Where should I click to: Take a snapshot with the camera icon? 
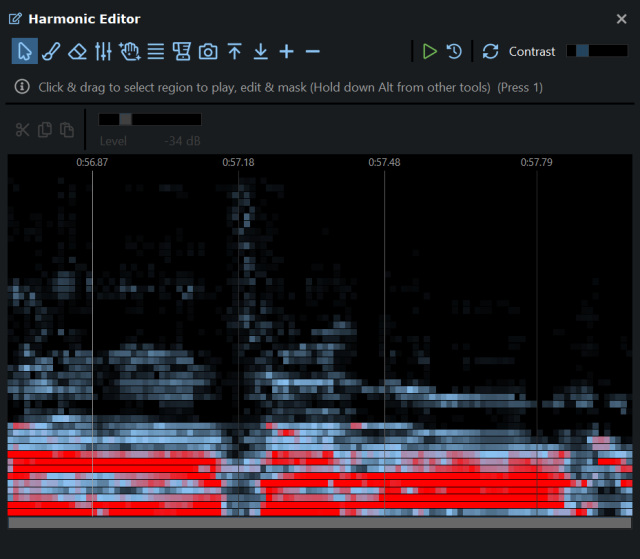[x=208, y=52]
